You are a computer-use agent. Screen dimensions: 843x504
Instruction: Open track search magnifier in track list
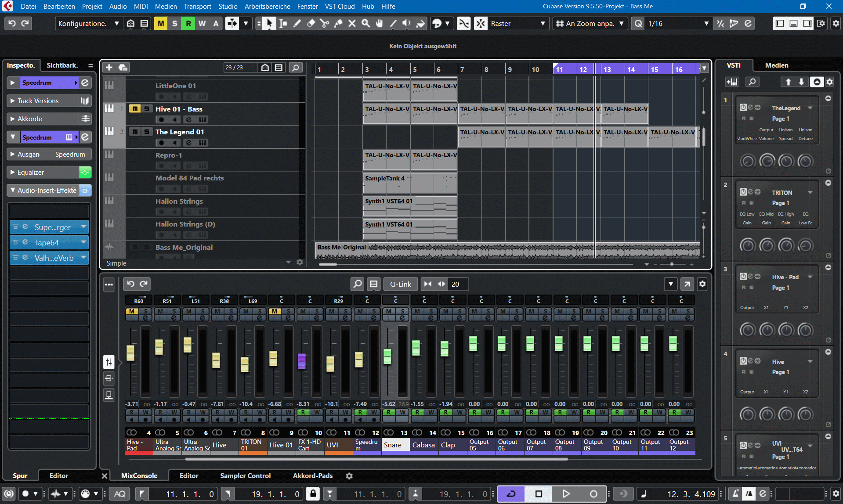click(x=296, y=67)
